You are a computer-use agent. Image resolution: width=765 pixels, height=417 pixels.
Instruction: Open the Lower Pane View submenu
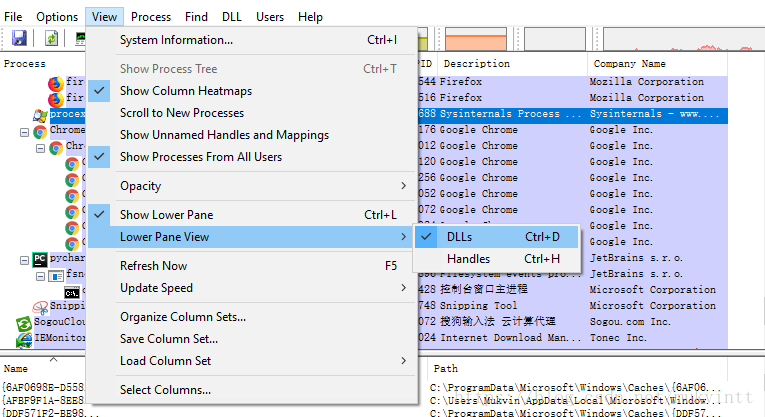[252, 237]
